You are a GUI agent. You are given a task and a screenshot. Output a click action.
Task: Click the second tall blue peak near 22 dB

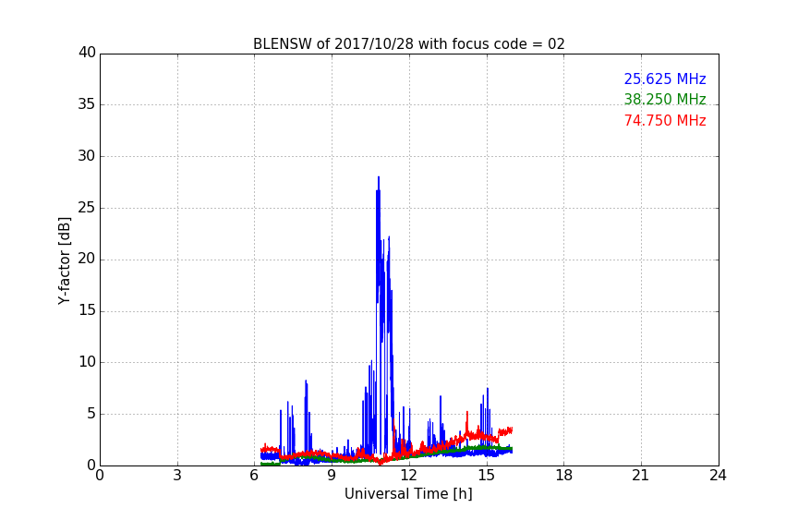(389, 238)
